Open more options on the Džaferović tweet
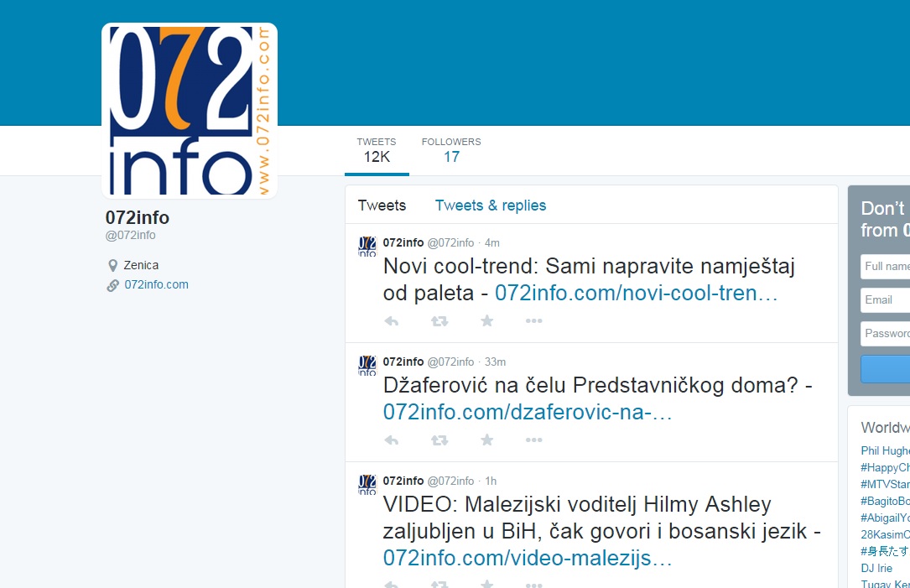This screenshot has height=588, width=910. click(534, 440)
